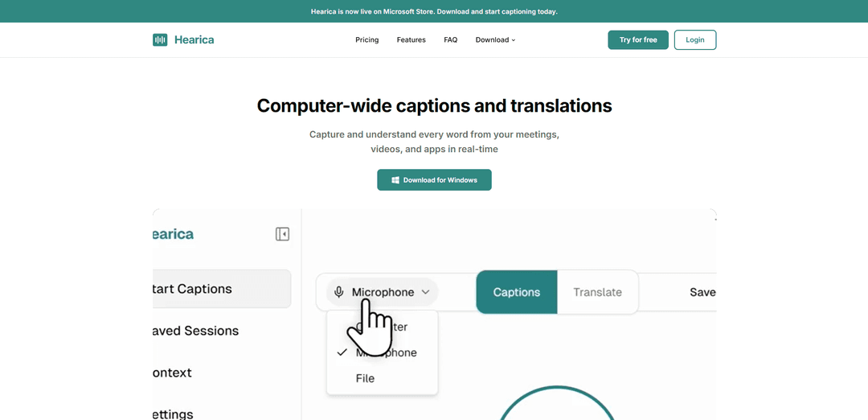This screenshot has height=420, width=868.
Task: Switch to Captions mode
Action: tap(516, 292)
